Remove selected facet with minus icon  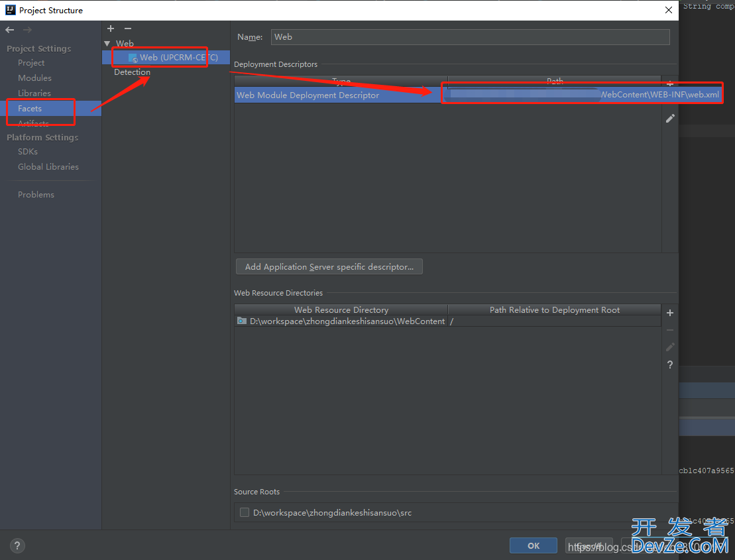[x=128, y=28]
